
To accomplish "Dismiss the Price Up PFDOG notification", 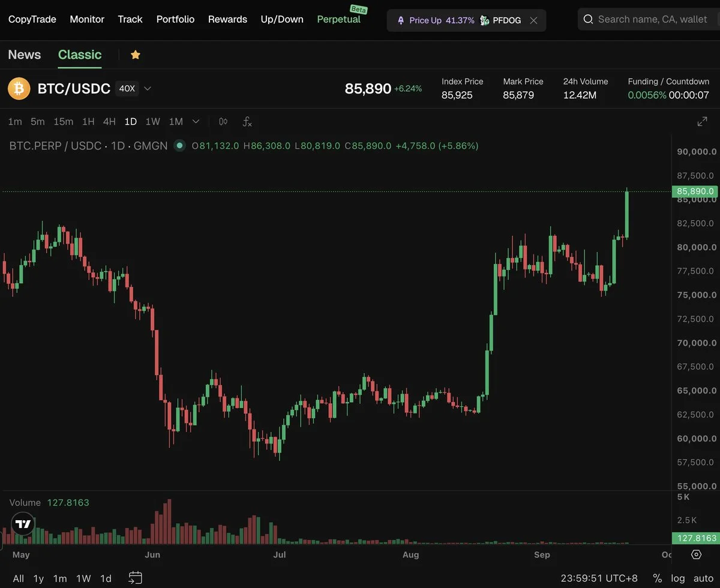I will click(533, 20).
